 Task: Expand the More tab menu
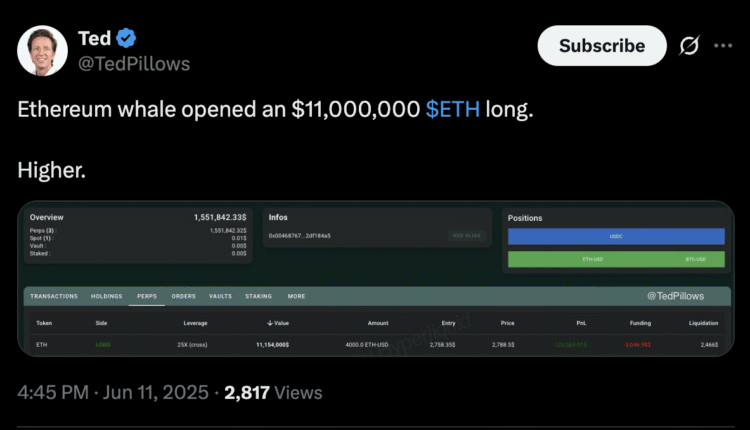pyautogui.click(x=296, y=296)
